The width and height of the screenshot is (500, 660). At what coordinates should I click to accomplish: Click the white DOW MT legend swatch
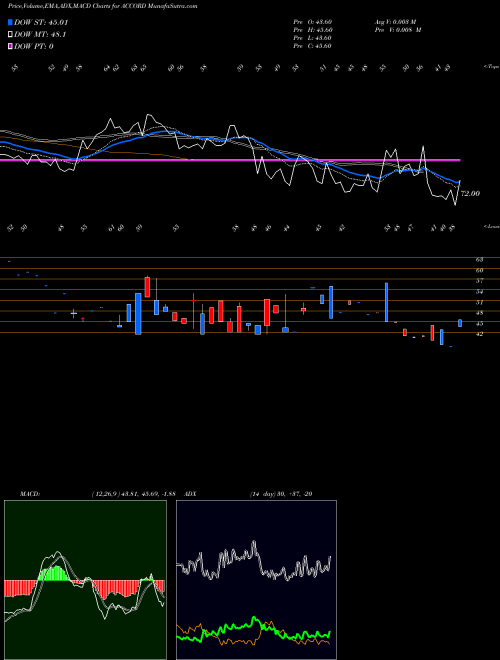(10, 35)
